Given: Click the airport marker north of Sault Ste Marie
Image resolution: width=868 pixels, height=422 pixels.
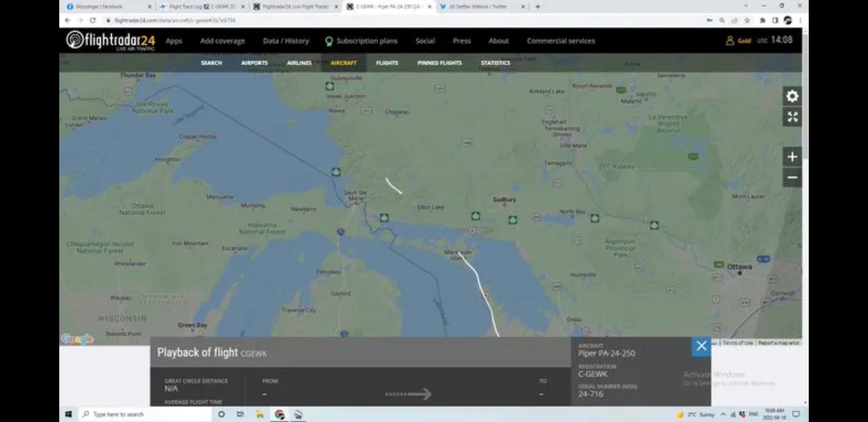Looking at the screenshot, I should tap(336, 172).
